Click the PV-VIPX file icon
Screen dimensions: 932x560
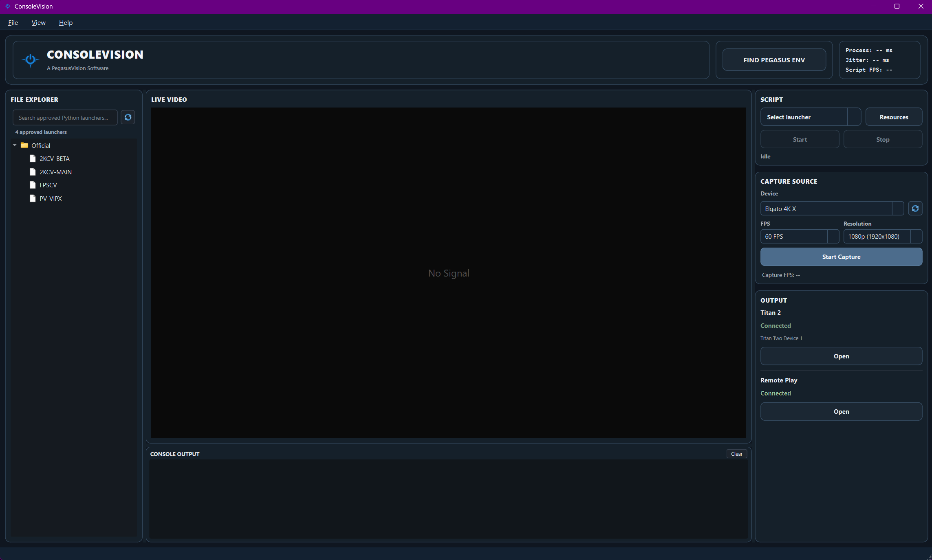click(x=33, y=198)
